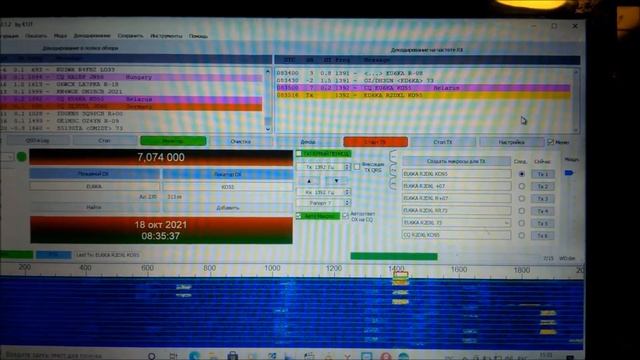The image size is (640, 360).
Task: Click the Позывной DX header button
Action: (94, 174)
